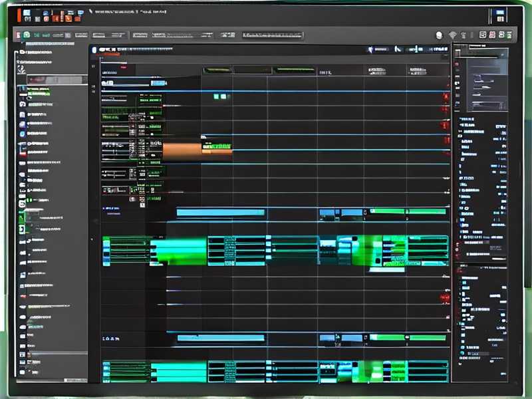
Task: Expand the first folder row in the left sidebar
Action: [x=23, y=51]
